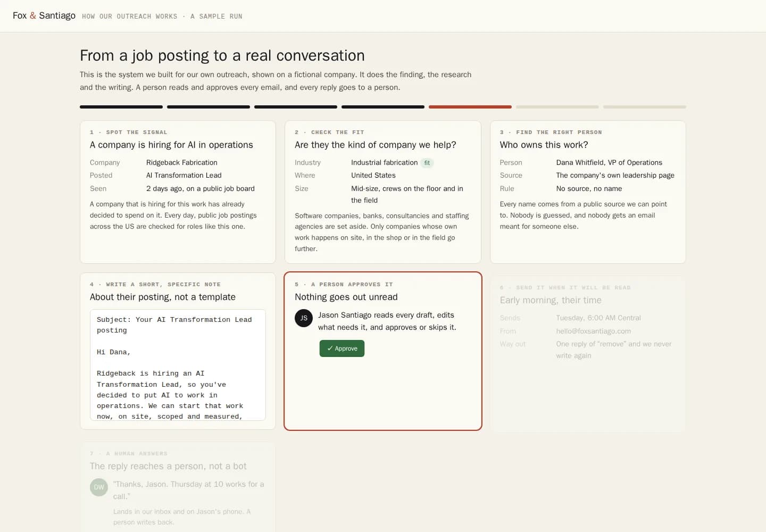Click the "Subject: Your AI Transformation Lead posting" line

click(x=174, y=325)
